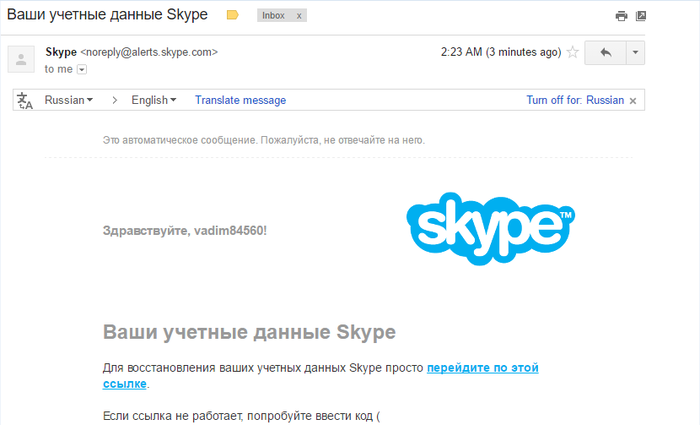Click the yellow importance marker beside subject
The height and width of the screenshot is (425, 700).
tap(233, 16)
